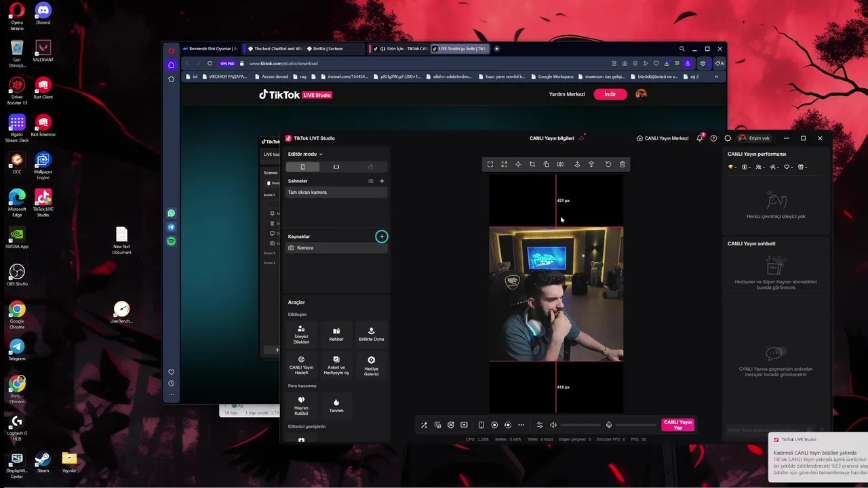Click the rotate/reset icon in preview toolbar
The height and width of the screenshot is (488, 868).
tap(608, 164)
